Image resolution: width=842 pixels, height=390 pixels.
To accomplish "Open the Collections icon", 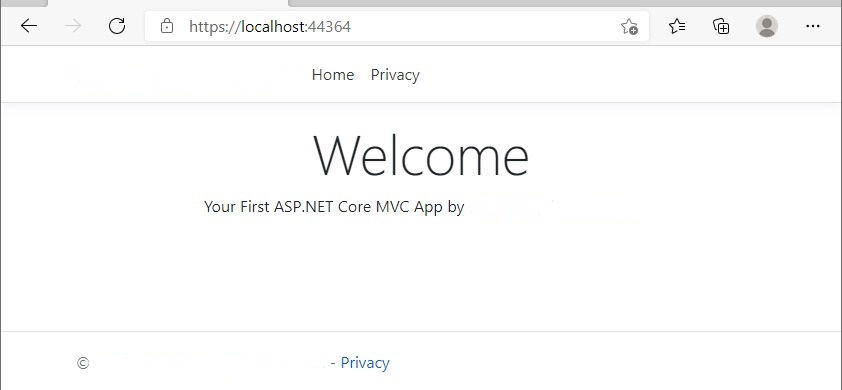I will [721, 26].
